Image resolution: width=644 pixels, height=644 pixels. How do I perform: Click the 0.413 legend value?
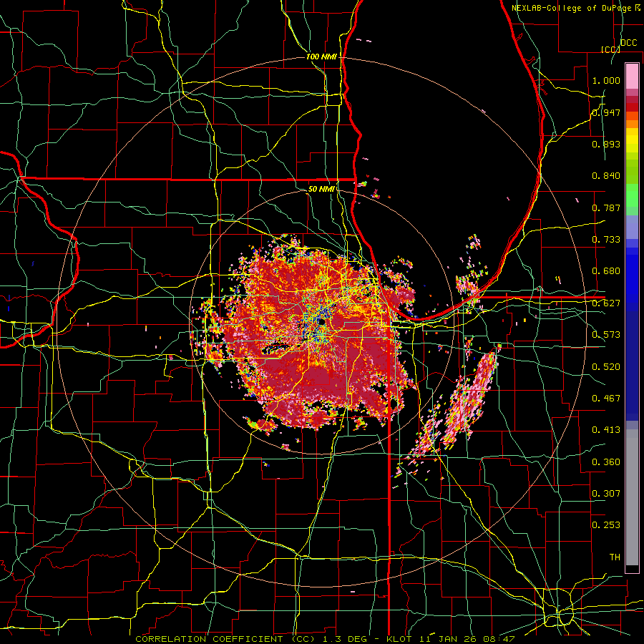(x=606, y=430)
